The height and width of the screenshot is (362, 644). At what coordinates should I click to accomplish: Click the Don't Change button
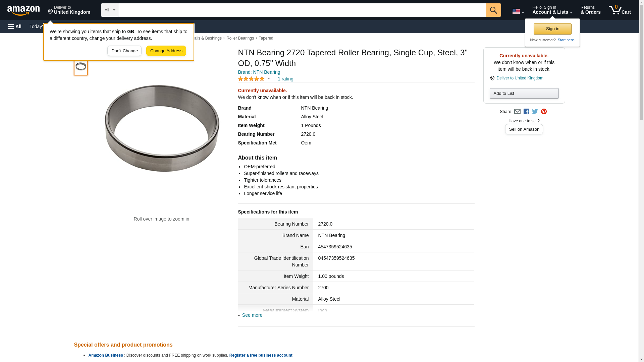124,51
